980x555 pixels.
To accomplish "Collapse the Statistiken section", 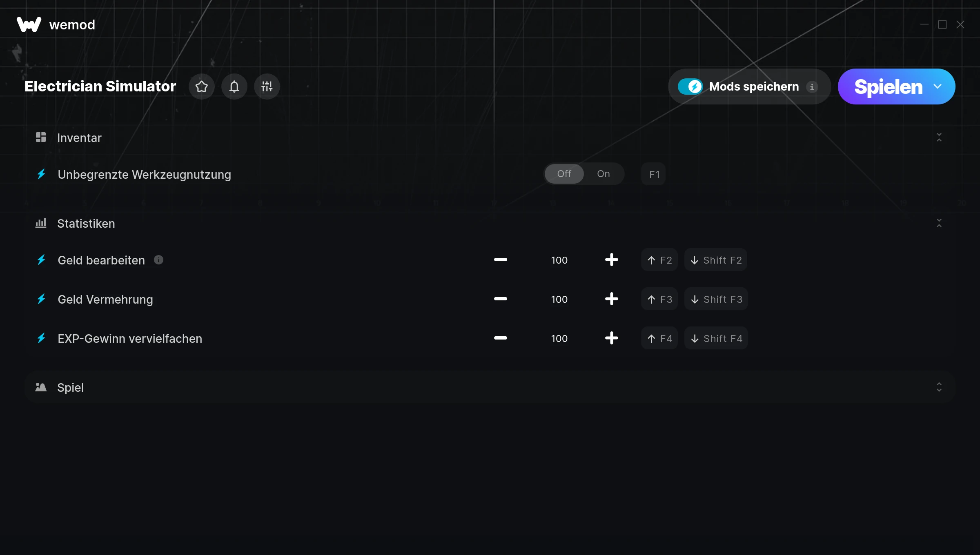I will click(x=939, y=223).
